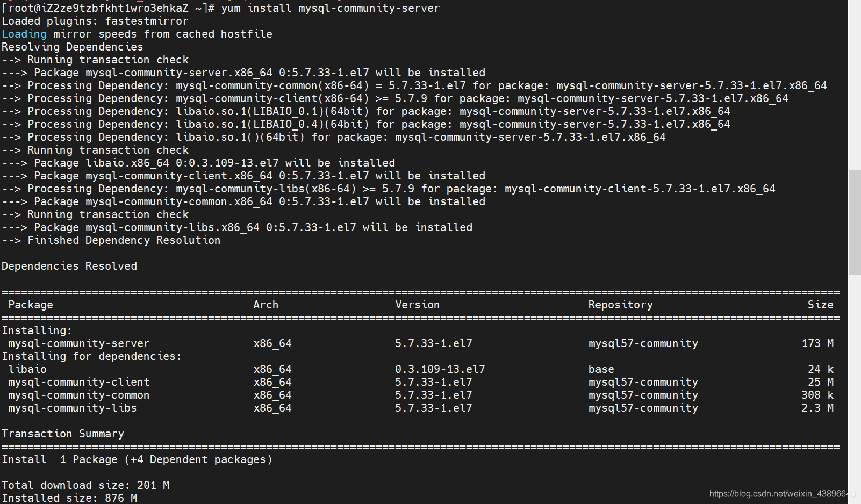This screenshot has width=861, height=504.
Task: Click the Finished Dependency Resolution line
Action: 111,240
